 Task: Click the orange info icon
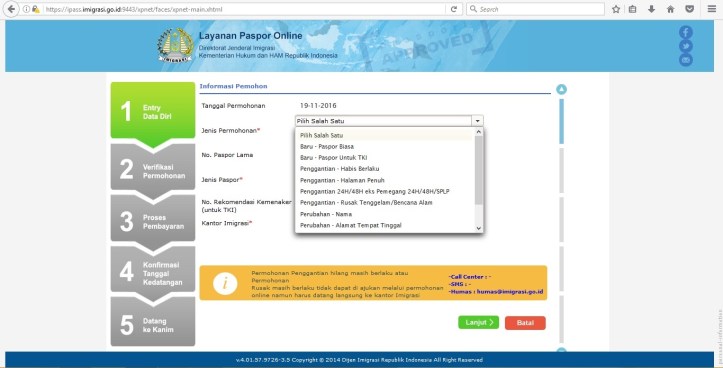tap(225, 283)
